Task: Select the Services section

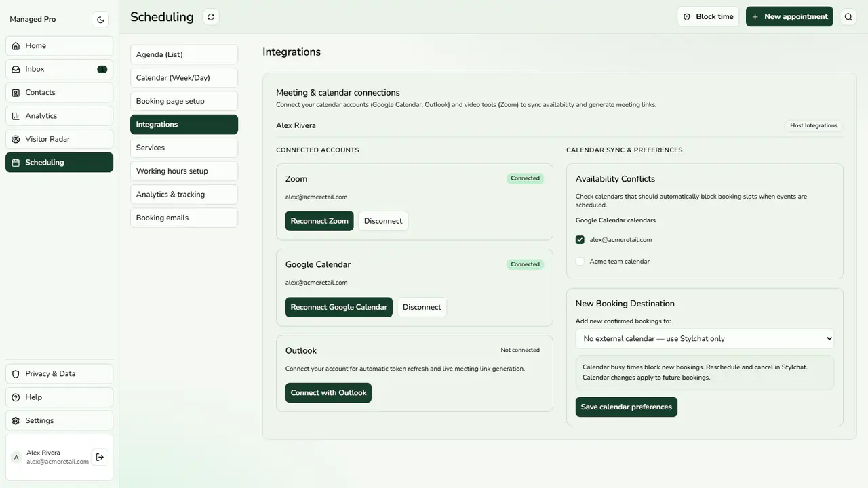Action: point(184,148)
